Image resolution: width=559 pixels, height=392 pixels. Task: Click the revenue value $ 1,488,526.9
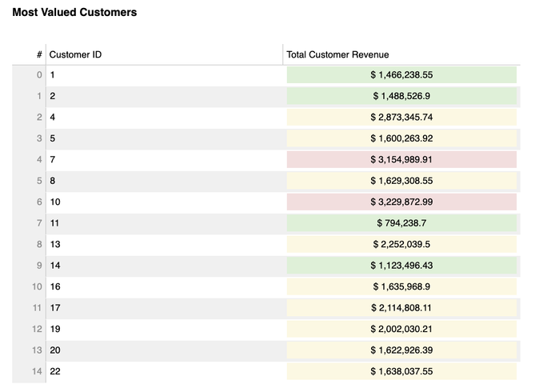(401, 96)
